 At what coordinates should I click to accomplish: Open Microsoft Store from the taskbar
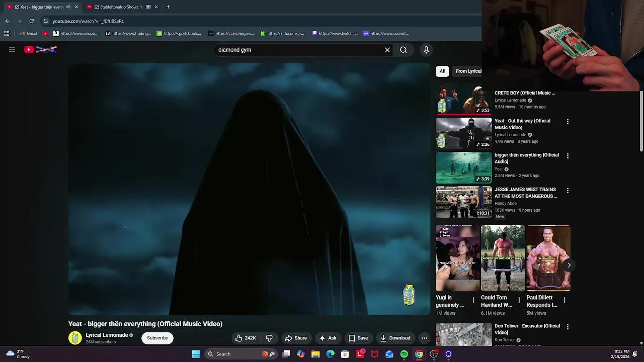point(345,354)
